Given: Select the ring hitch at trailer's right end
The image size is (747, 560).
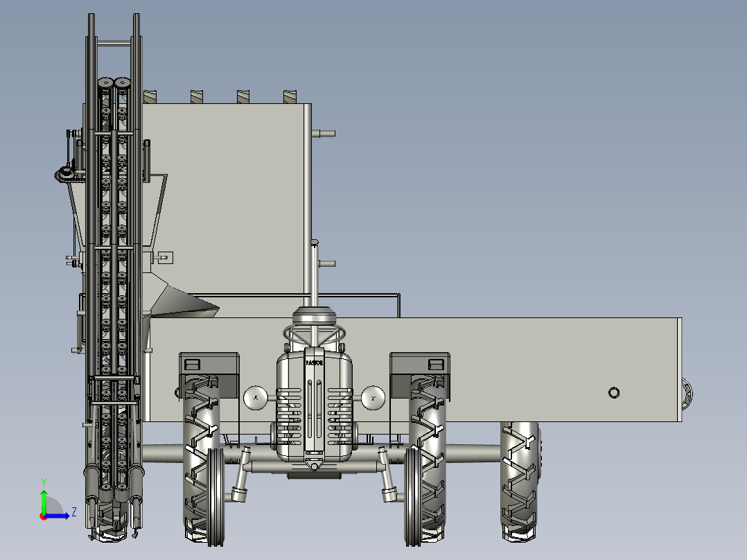Looking at the screenshot, I should point(687,394).
